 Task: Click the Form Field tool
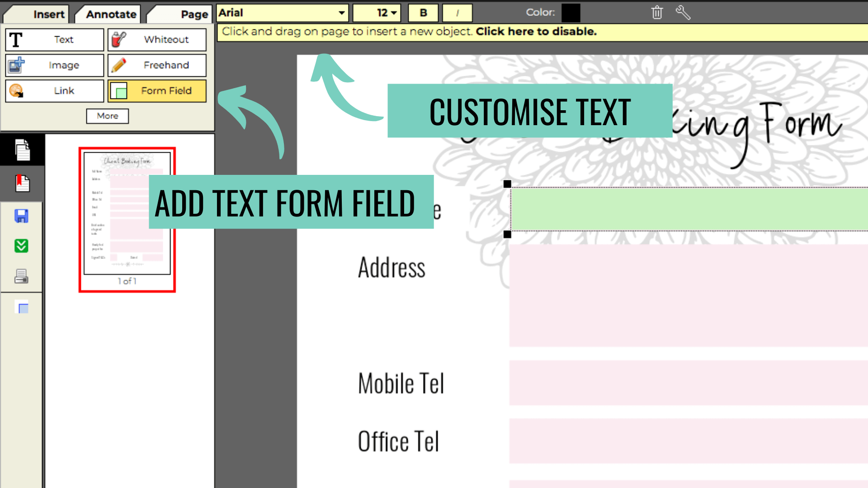point(157,91)
